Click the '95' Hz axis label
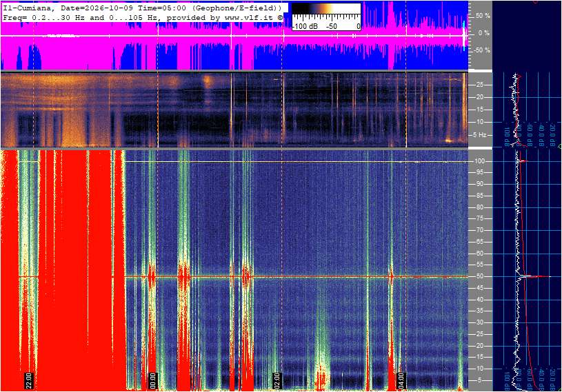562x392 pixels. point(480,172)
